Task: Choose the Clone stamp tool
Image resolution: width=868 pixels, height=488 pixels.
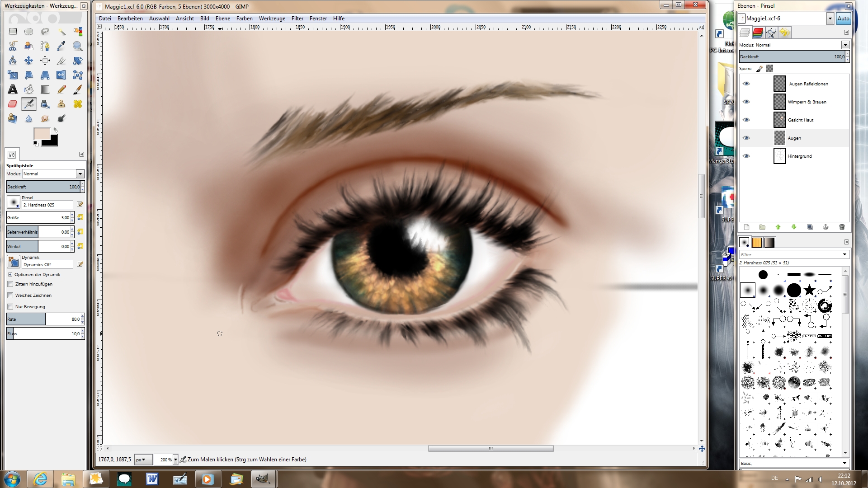Action: coord(61,104)
